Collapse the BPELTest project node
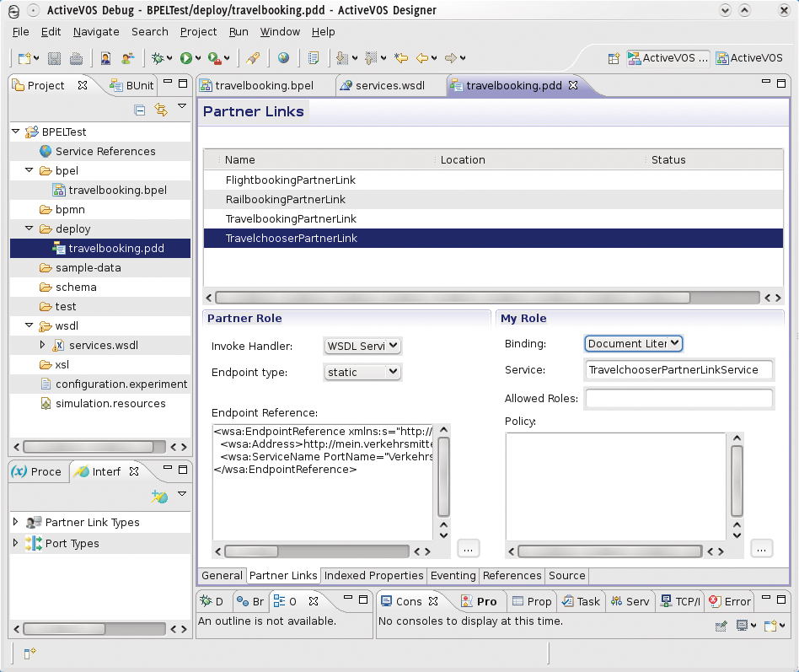The image size is (799, 672). (16, 132)
